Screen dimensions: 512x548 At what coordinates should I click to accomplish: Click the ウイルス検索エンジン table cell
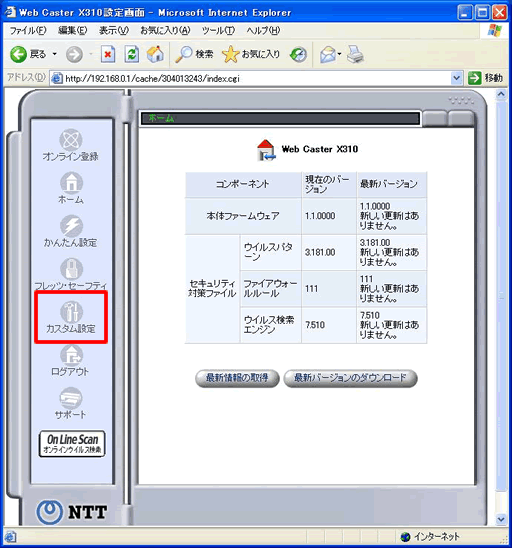(x=271, y=325)
